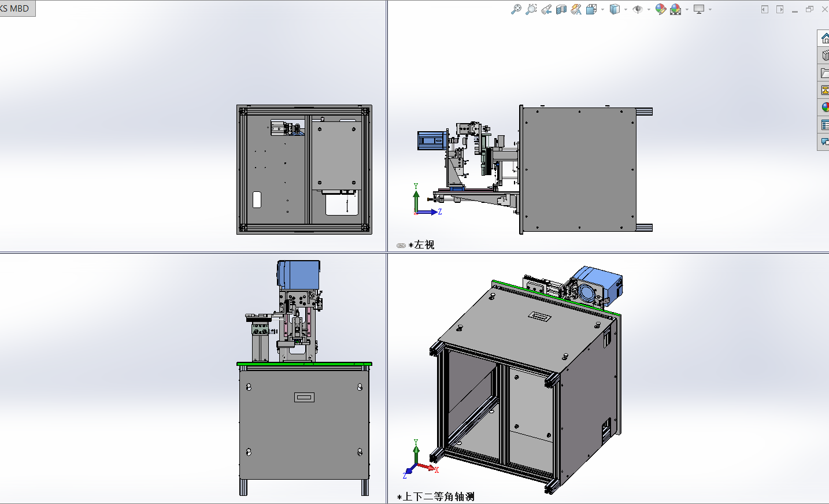Click the green plate edge in front view

[304, 364]
